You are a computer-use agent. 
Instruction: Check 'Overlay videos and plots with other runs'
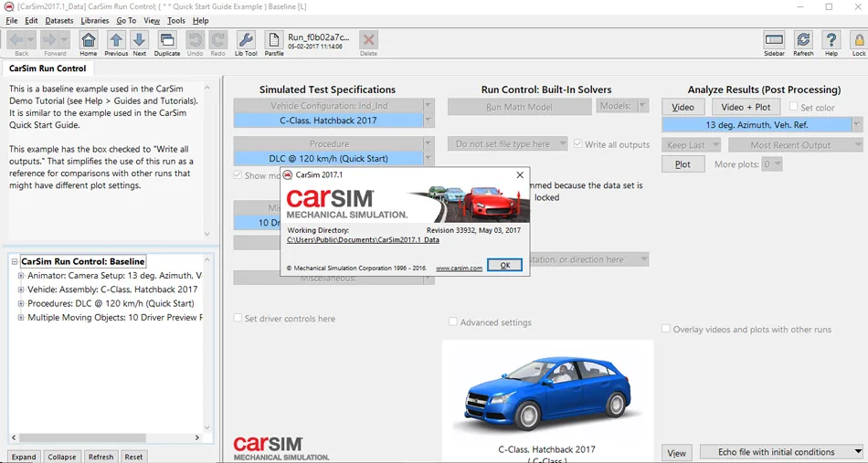click(x=666, y=329)
